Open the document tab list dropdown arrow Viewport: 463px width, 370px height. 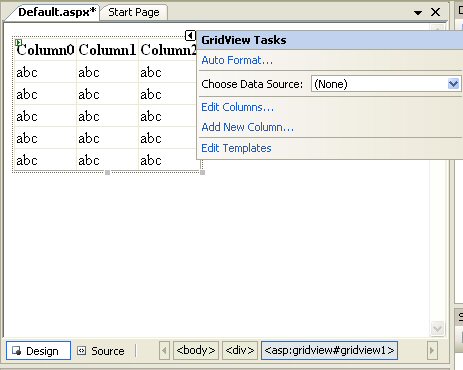pyautogui.click(x=418, y=13)
